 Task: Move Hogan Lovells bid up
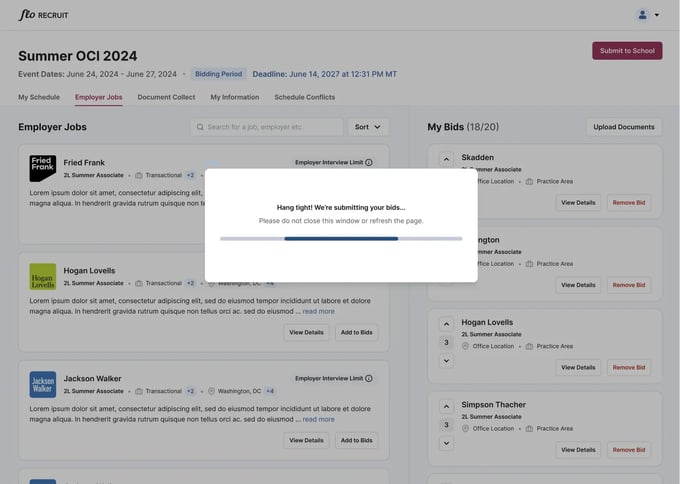click(x=446, y=324)
